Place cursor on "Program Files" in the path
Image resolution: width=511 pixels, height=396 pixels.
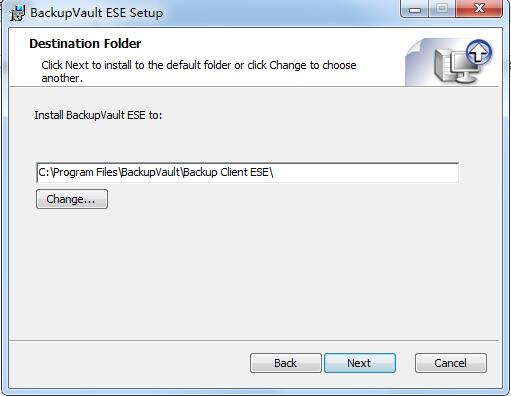(85, 172)
